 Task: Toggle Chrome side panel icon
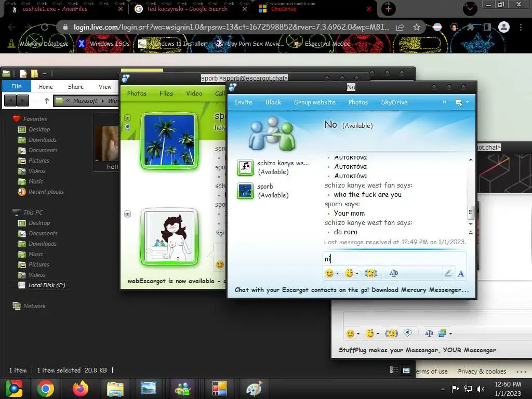[487, 27]
